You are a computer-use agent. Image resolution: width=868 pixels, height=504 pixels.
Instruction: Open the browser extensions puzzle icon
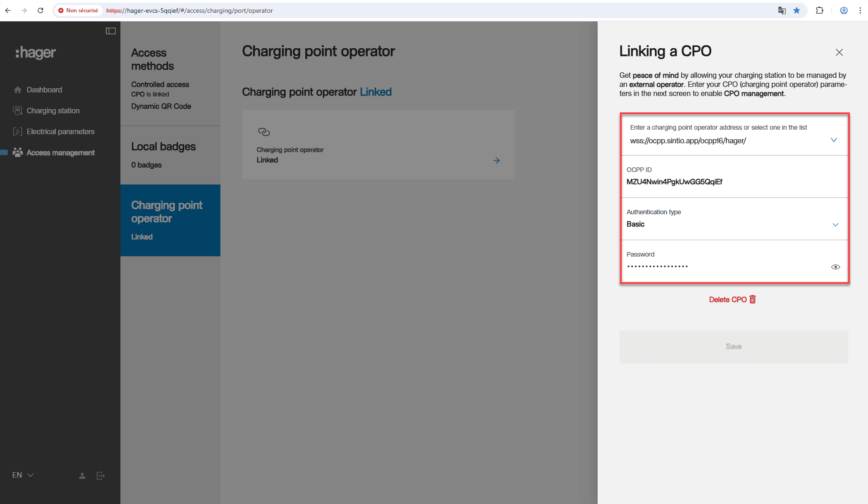819,10
